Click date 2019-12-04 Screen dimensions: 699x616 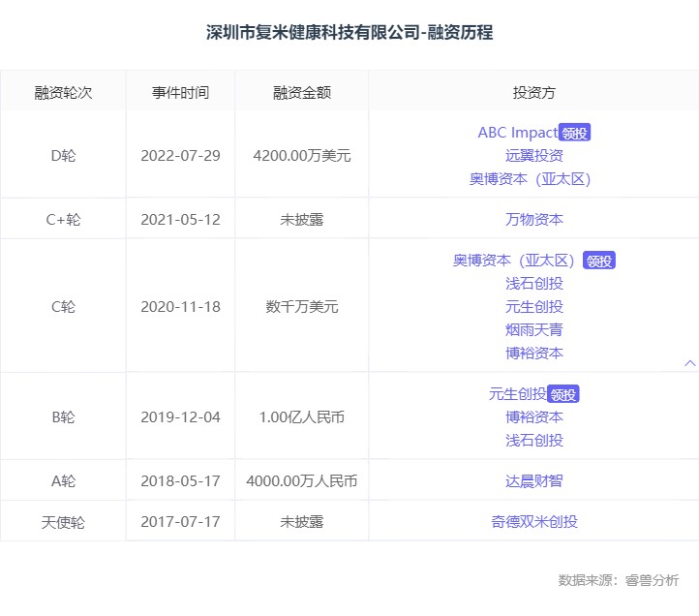180,417
